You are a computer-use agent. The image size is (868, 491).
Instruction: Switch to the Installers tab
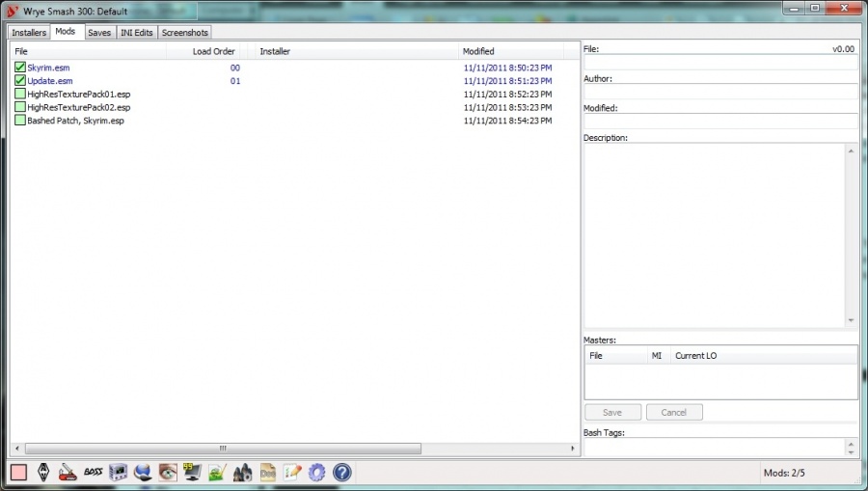[x=29, y=33]
